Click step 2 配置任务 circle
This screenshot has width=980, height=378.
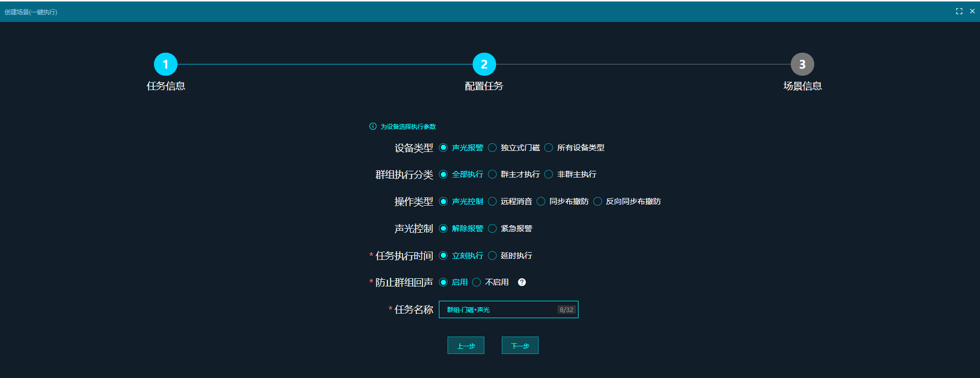pyautogui.click(x=484, y=64)
